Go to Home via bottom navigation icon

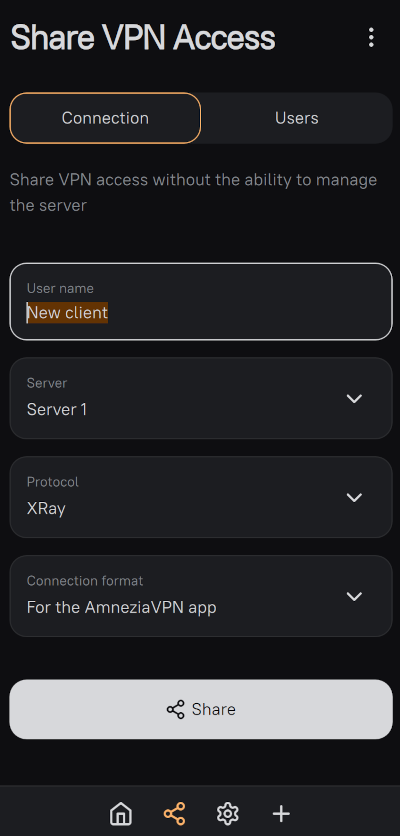pyautogui.click(x=121, y=814)
